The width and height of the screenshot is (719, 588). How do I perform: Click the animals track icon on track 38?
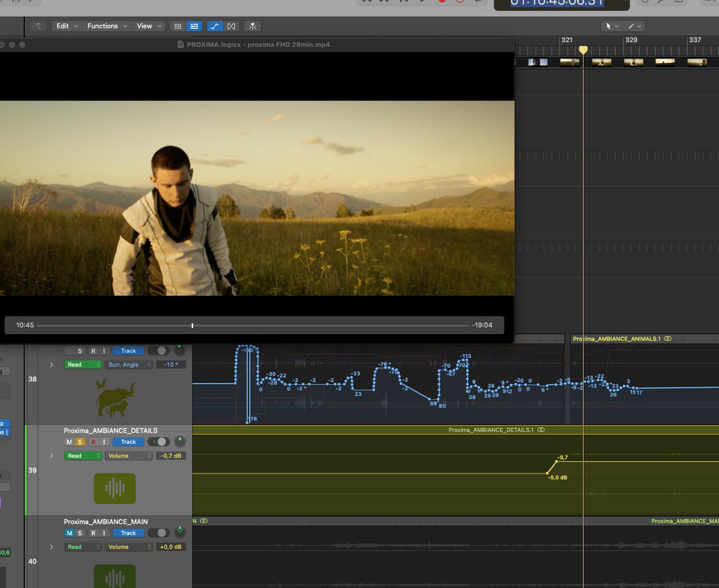tap(115, 398)
